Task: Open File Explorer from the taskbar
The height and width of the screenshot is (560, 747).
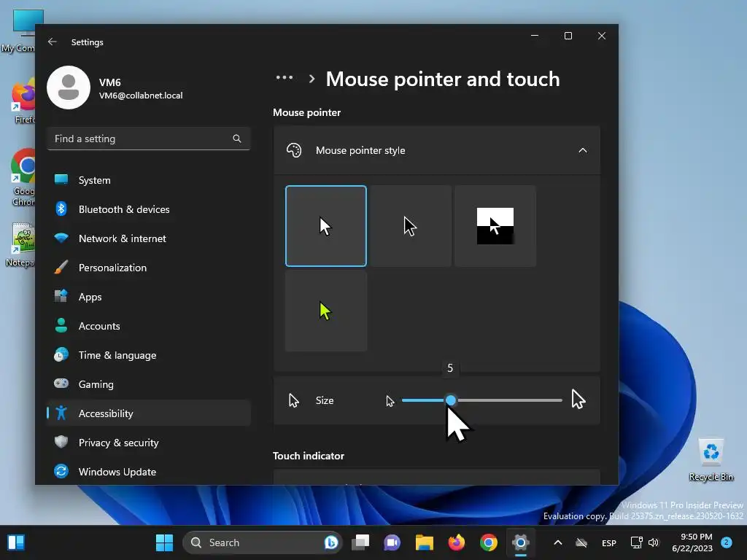Action: coord(425,542)
